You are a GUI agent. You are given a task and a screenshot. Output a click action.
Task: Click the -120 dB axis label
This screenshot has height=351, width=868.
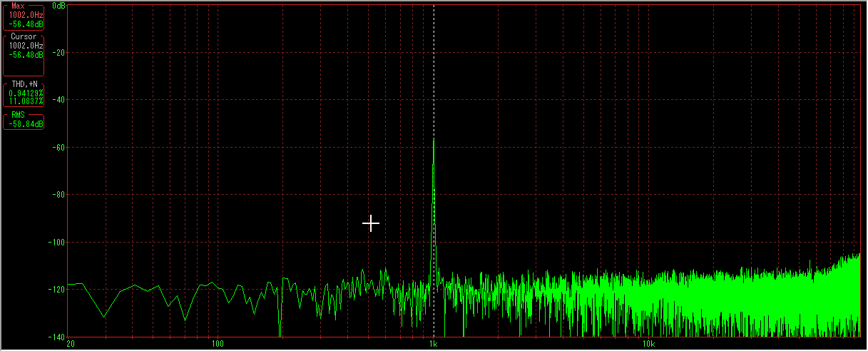pyautogui.click(x=56, y=290)
